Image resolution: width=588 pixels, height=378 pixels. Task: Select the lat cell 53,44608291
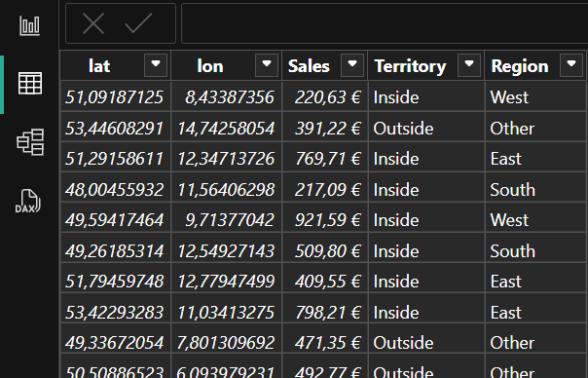(x=116, y=128)
